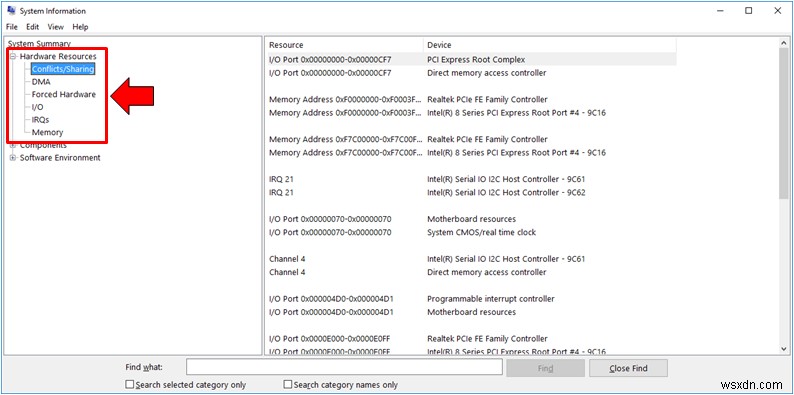Select the PCI Express Root Complex row

(471, 60)
